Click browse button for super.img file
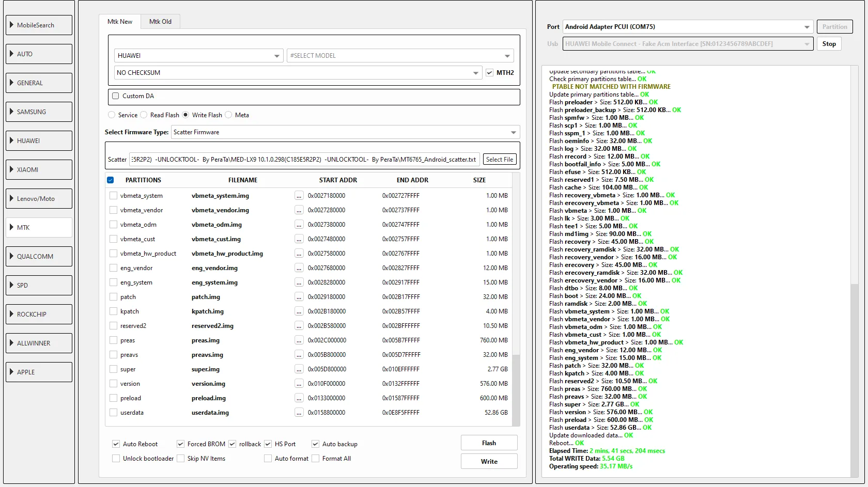Image resolution: width=868 pixels, height=487 pixels. point(299,369)
